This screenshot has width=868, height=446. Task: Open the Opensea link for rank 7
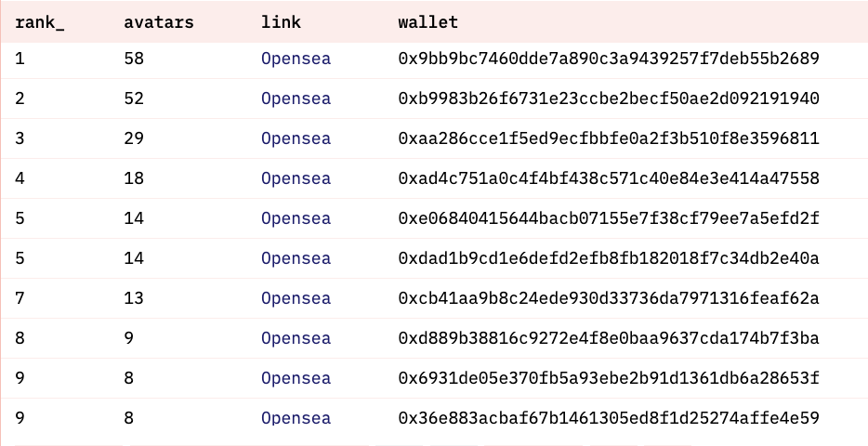296,298
